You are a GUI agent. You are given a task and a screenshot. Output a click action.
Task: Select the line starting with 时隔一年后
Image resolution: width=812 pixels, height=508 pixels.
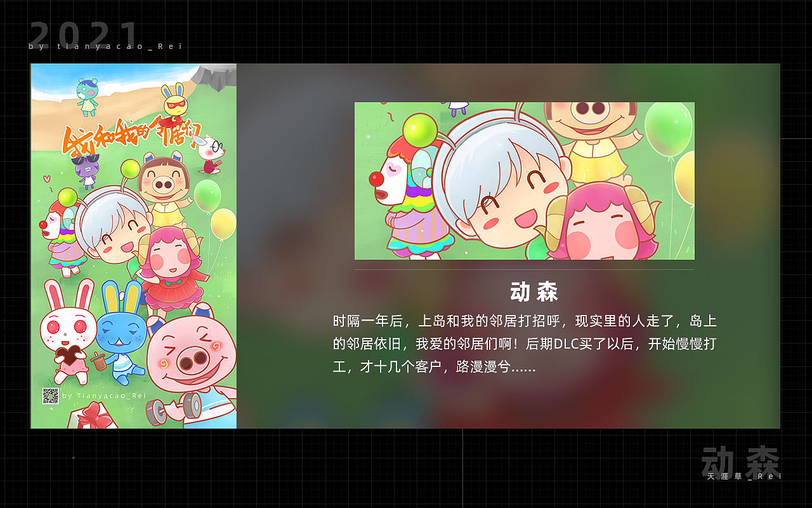pos(525,321)
